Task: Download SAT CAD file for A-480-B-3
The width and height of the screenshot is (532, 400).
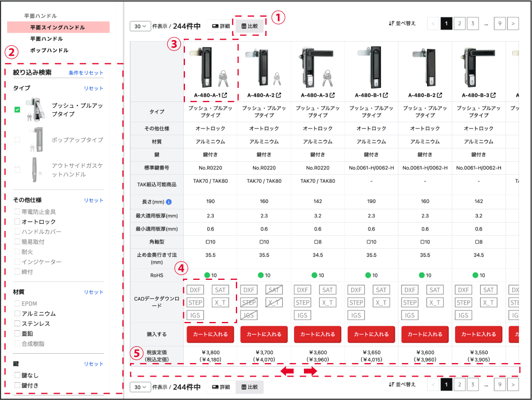Action: point(488,290)
